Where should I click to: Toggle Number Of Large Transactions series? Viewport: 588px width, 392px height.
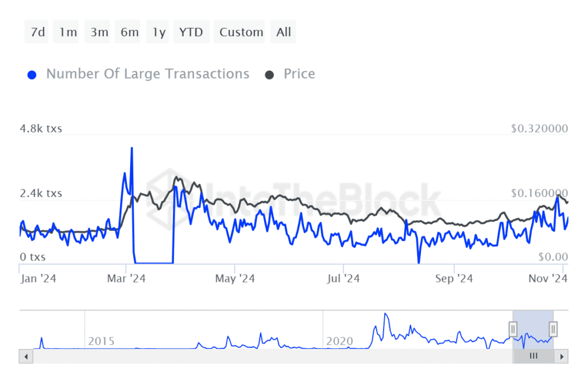[148, 74]
